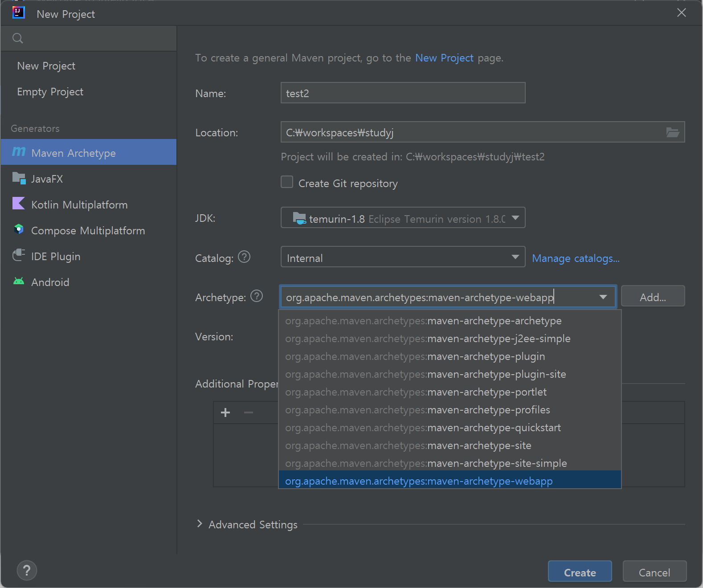Click the help question mark next to Archetype
The image size is (703, 588).
(x=257, y=296)
